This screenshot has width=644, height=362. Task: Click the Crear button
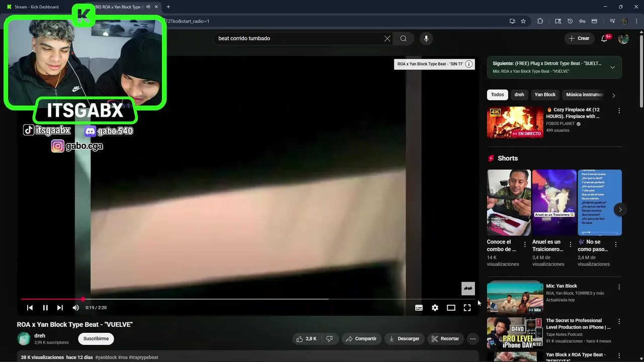(579, 39)
